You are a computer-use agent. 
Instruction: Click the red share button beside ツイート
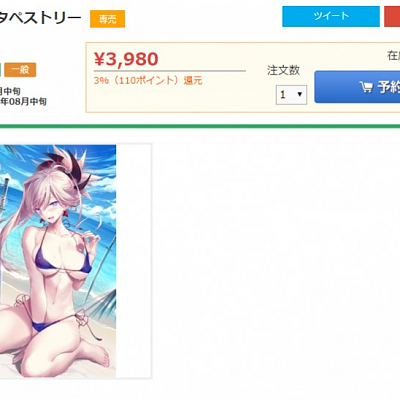[x=392, y=16]
